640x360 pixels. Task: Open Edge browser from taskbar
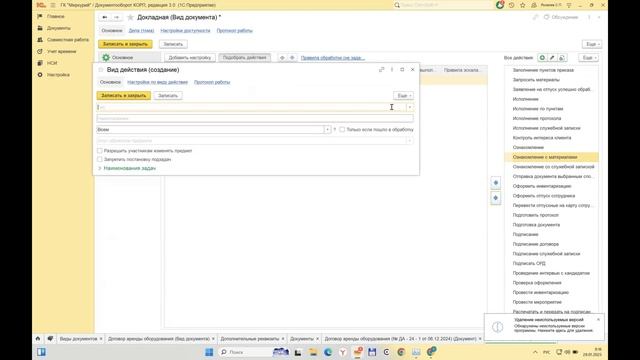(328, 352)
